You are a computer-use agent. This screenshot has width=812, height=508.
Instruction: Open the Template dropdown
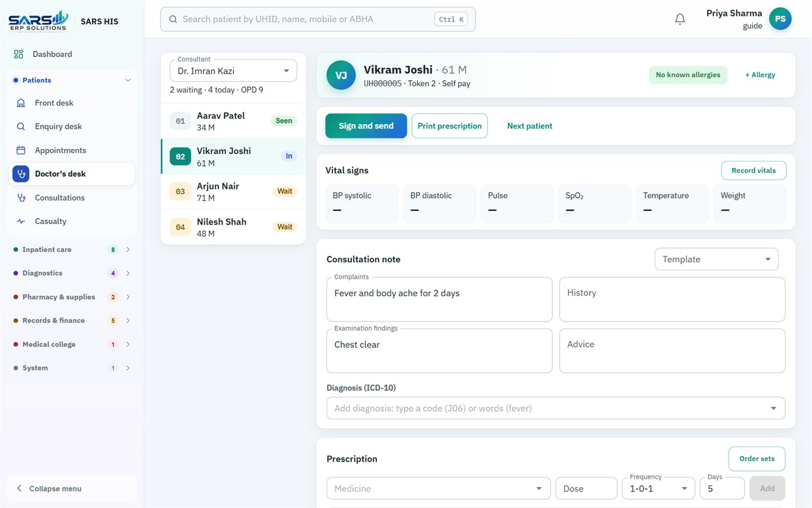pyautogui.click(x=716, y=259)
